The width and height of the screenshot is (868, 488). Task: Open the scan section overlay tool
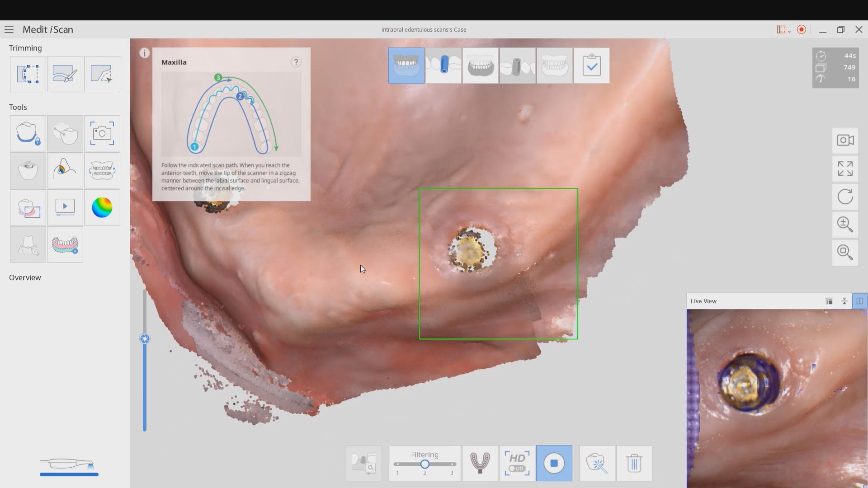[28, 207]
